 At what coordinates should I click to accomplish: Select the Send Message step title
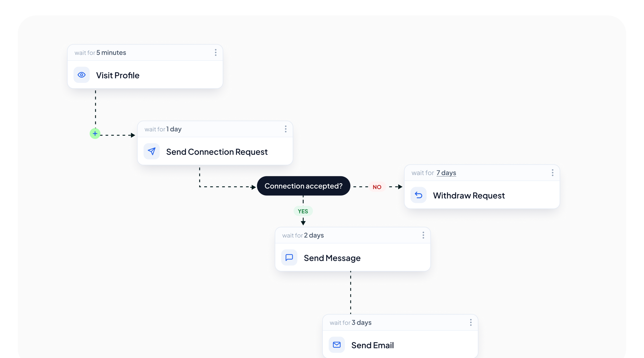(332, 258)
